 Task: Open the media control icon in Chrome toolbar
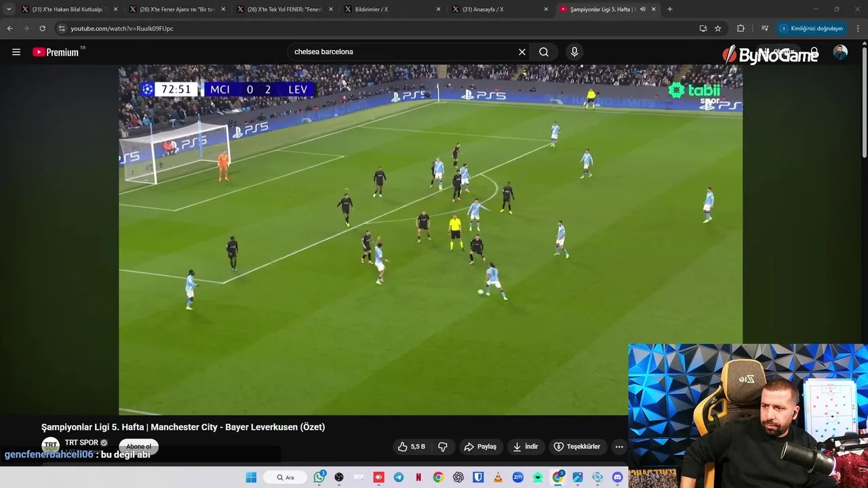tap(765, 28)
